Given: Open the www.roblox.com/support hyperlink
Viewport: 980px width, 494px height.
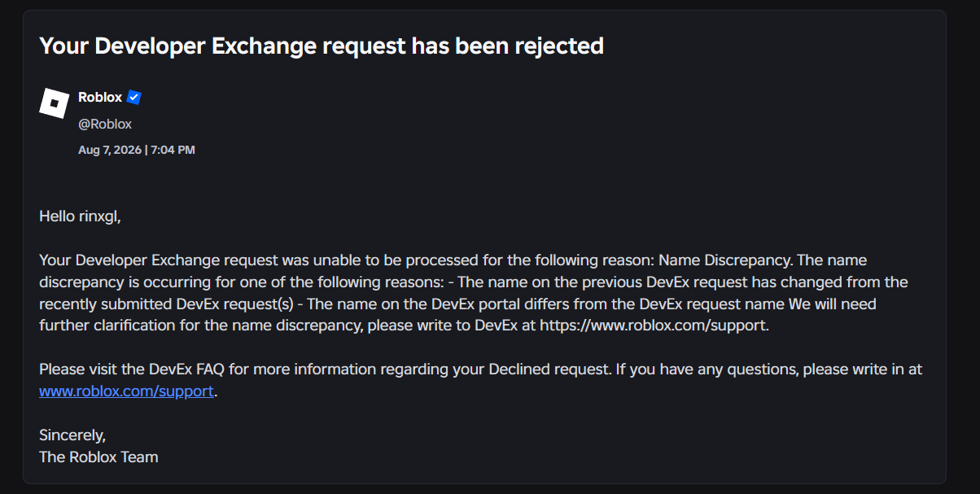Looking at the screenshot, I should 126,391.
